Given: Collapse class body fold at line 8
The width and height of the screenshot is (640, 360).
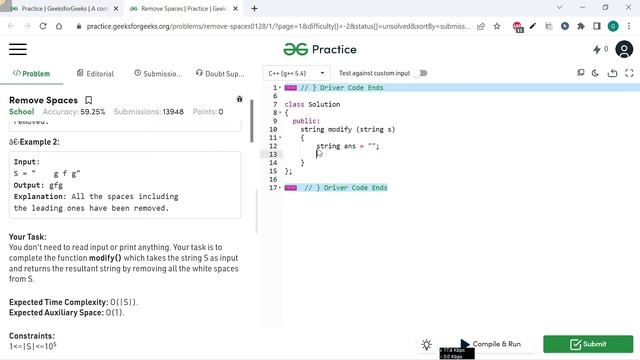Looking at the screenshot, I should (x=280, y=113).
